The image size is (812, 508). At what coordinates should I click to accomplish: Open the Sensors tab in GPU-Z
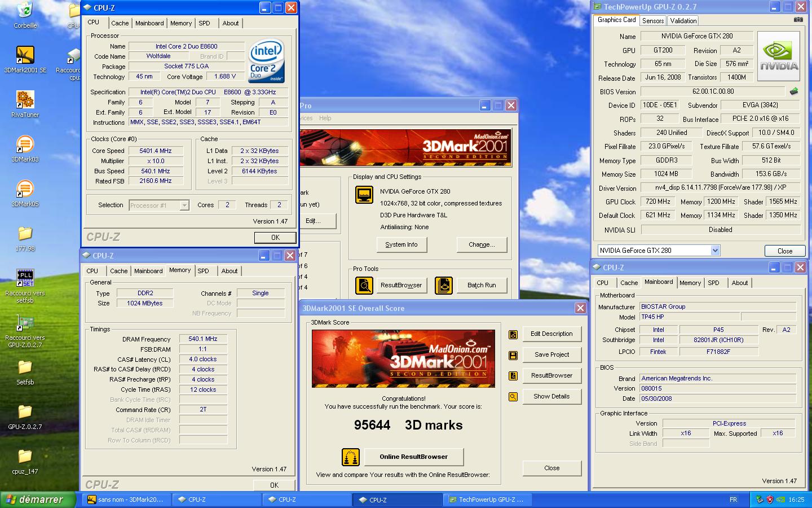(653, 21)
